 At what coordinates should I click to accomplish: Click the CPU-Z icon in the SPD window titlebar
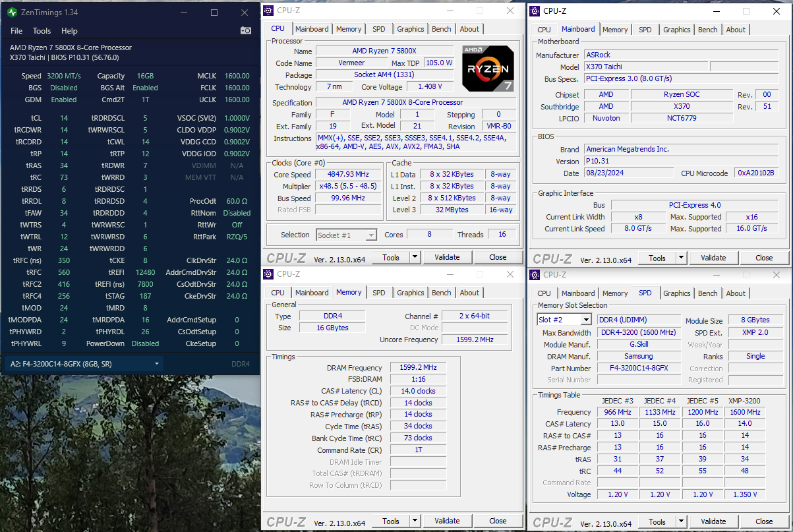(534, 274)
